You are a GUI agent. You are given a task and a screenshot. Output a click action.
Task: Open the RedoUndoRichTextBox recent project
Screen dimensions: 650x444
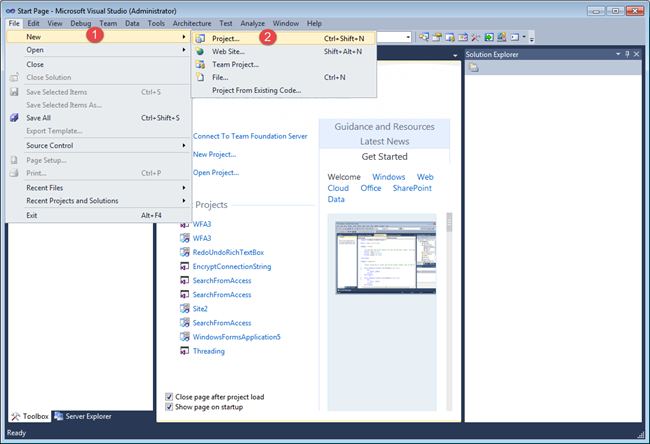pos(228,252)
